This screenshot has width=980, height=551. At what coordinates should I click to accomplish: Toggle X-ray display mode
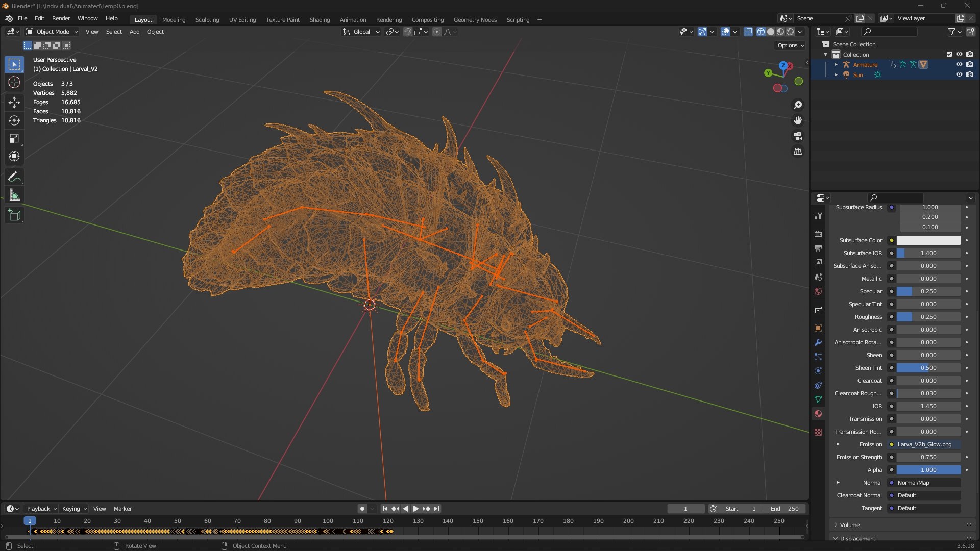point(748,32)
